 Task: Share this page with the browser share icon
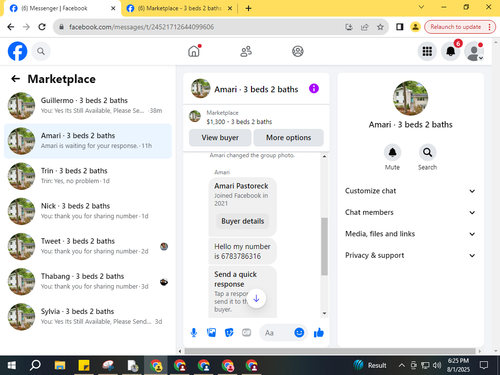(365, 27)
